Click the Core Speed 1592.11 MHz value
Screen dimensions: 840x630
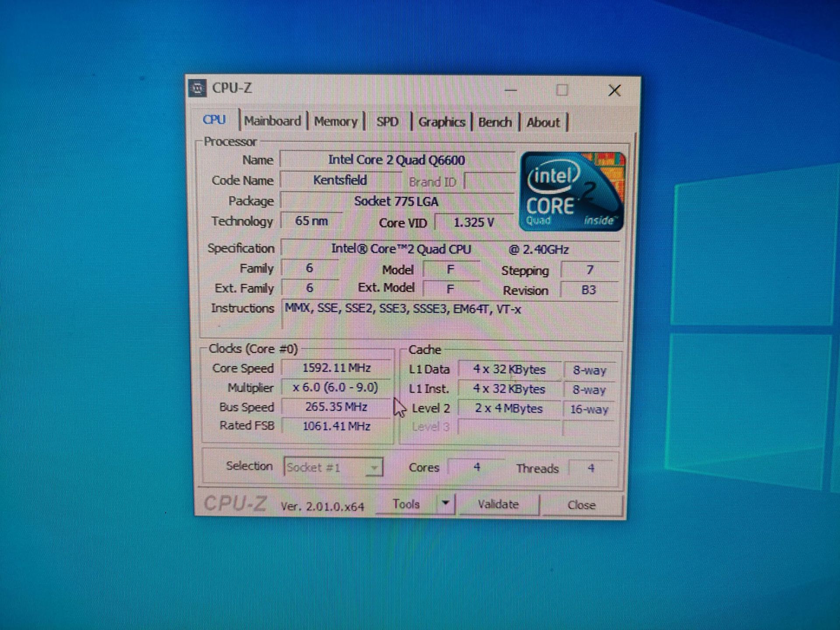(x=336, y=367)
